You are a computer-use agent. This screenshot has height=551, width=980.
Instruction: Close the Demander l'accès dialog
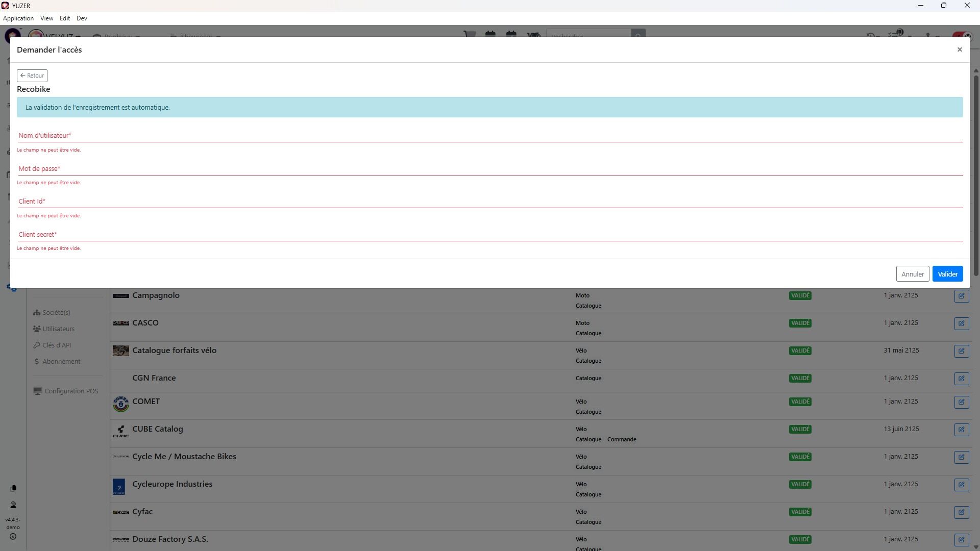959,49
